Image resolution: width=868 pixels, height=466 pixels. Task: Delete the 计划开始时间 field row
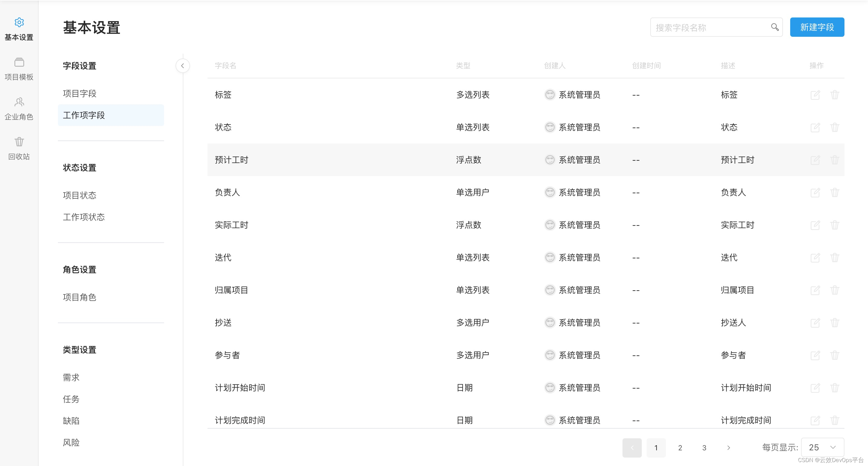835,388
